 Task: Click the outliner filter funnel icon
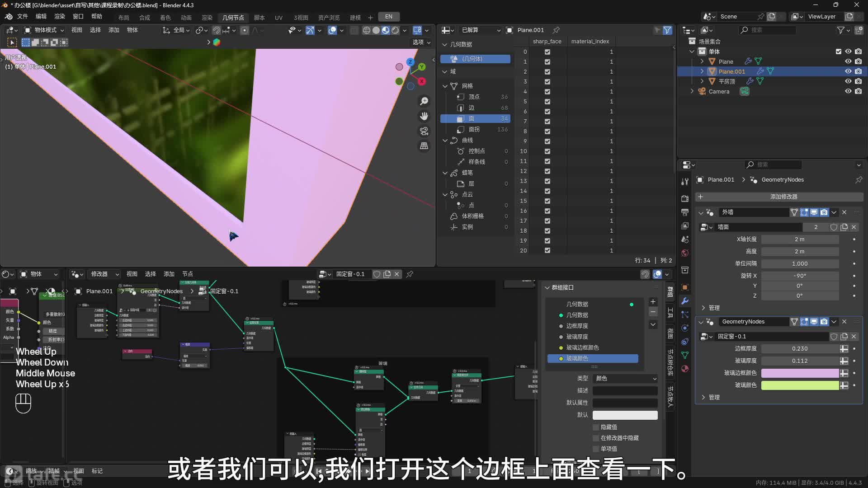[840, 30]
